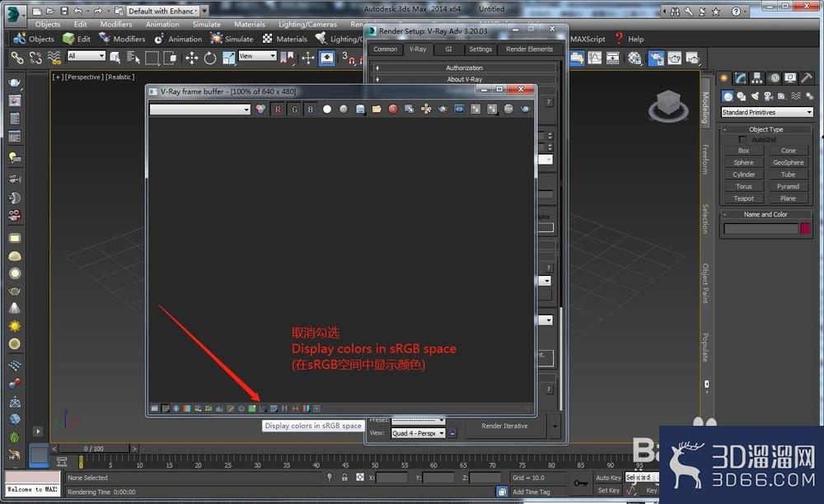The image size is (824, 504).
Task: Click the Track mouse while rendering icon
Action: point(426,110)
